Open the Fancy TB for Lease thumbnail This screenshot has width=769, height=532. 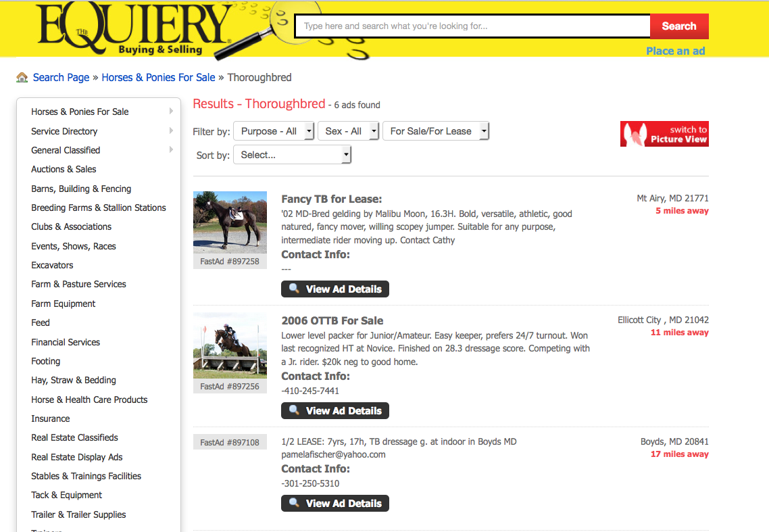pyautogui.click(x=230, y=222)
